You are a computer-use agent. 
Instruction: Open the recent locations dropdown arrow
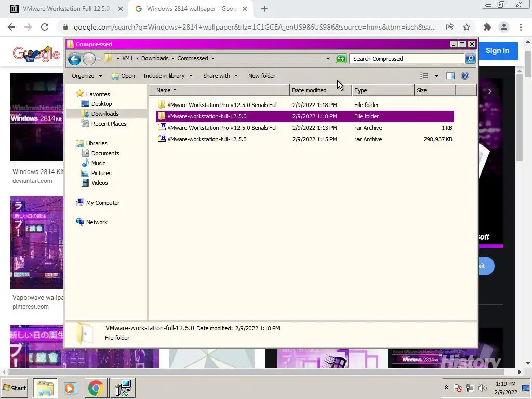99,59
